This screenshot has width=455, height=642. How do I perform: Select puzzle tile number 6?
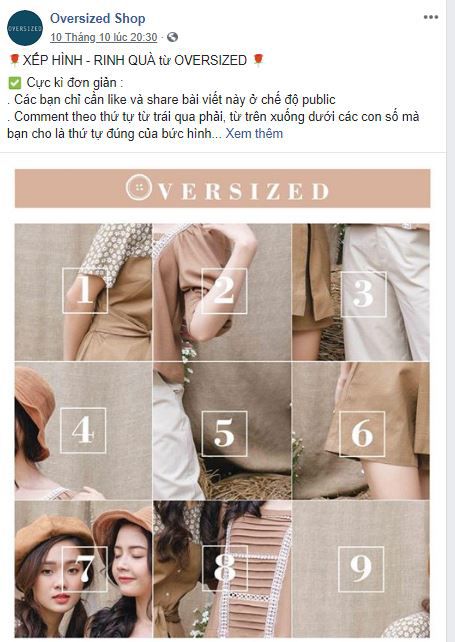(361, 430)
